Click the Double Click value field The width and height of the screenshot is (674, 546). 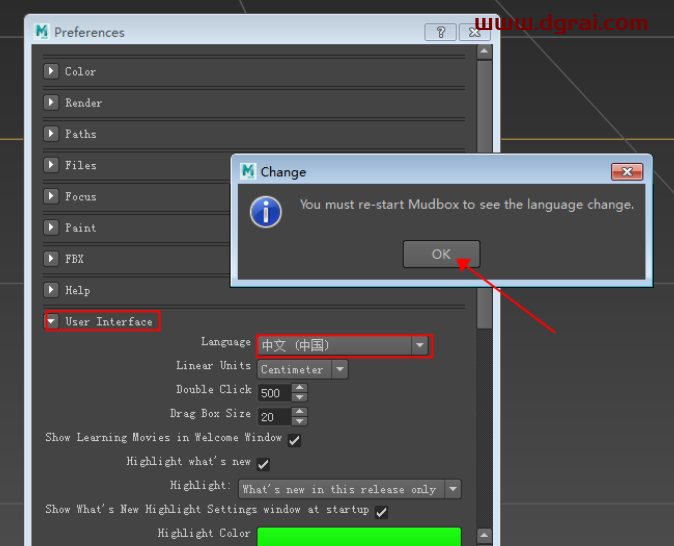tap(274, 393)
